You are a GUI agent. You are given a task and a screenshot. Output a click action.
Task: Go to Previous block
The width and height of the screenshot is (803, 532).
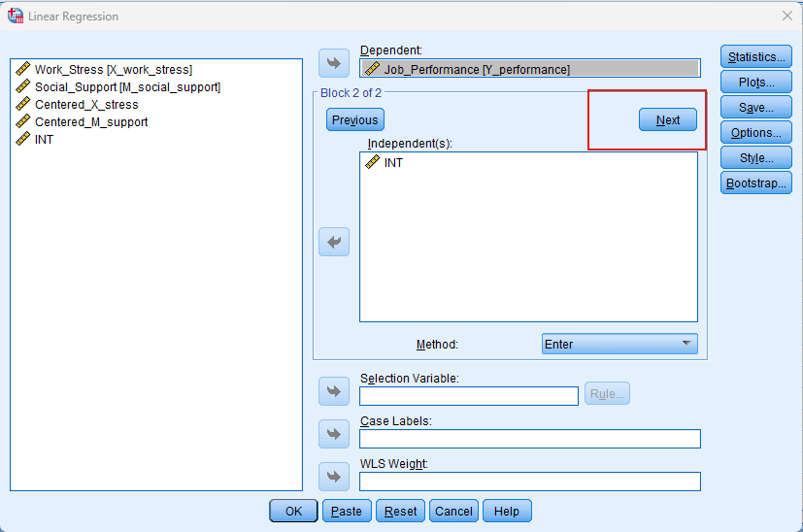(x=354, y=119)
